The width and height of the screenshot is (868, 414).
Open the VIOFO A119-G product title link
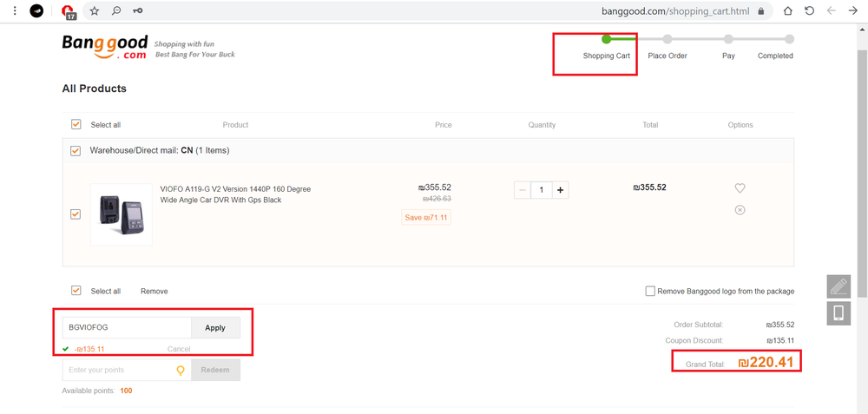pos(235,194)
